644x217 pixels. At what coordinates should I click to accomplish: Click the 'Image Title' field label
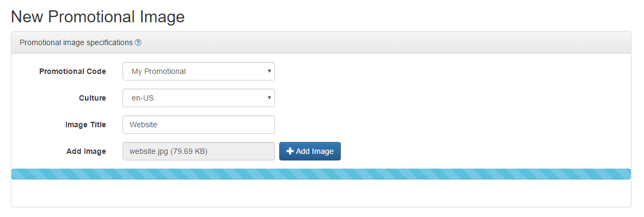click(85, 125)
